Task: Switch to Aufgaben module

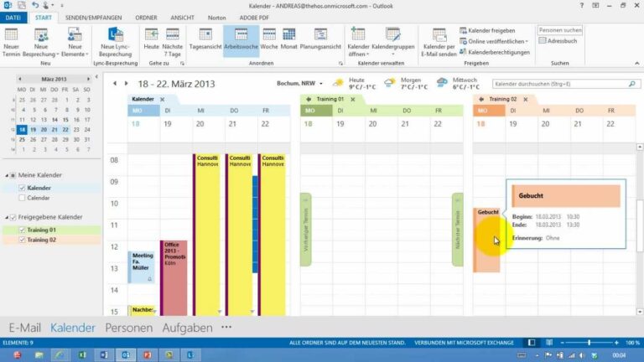Action: click(187, 328)
